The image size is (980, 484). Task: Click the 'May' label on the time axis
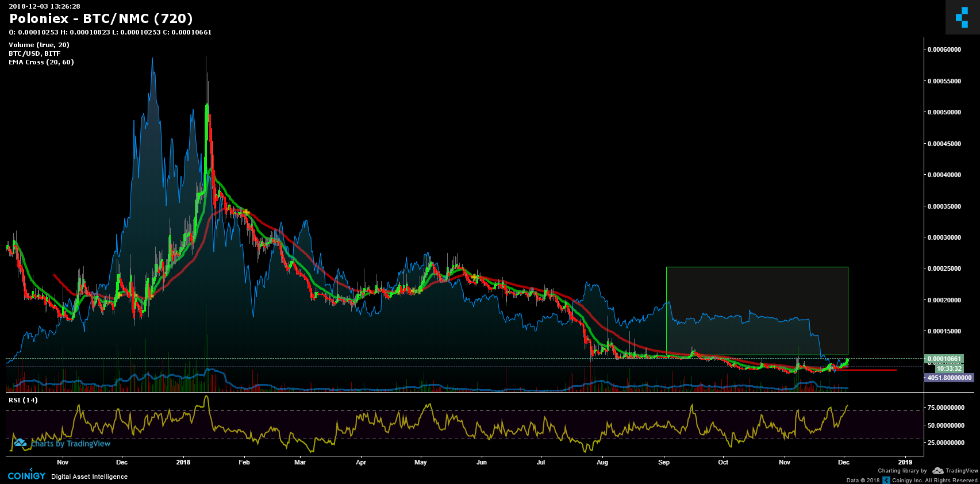point(421,462)
